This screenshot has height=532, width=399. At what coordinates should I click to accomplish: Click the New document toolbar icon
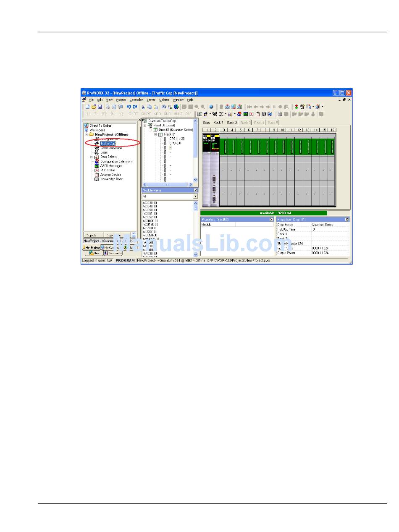(87, 107)
